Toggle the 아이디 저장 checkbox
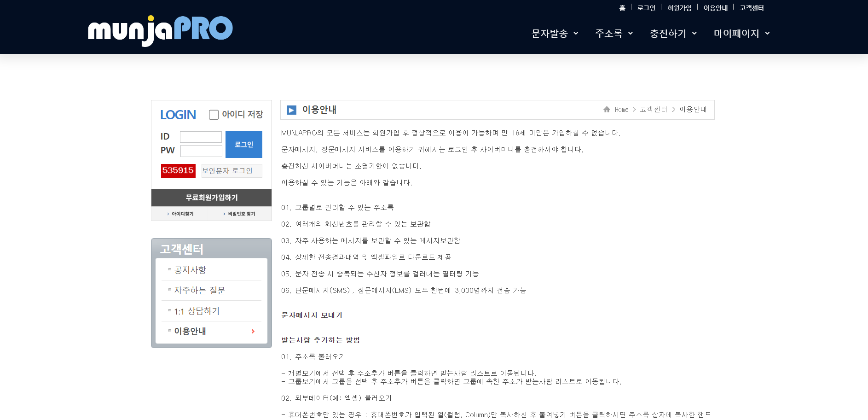 click(214, 115)
